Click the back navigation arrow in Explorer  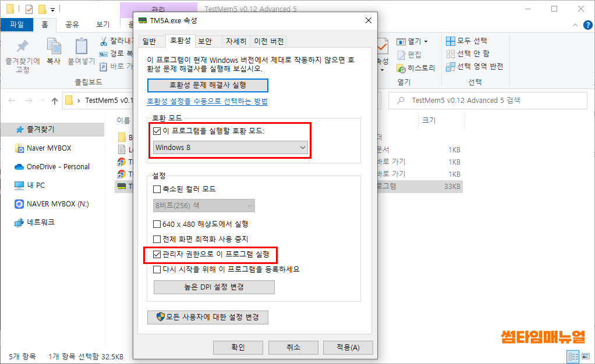12,101
